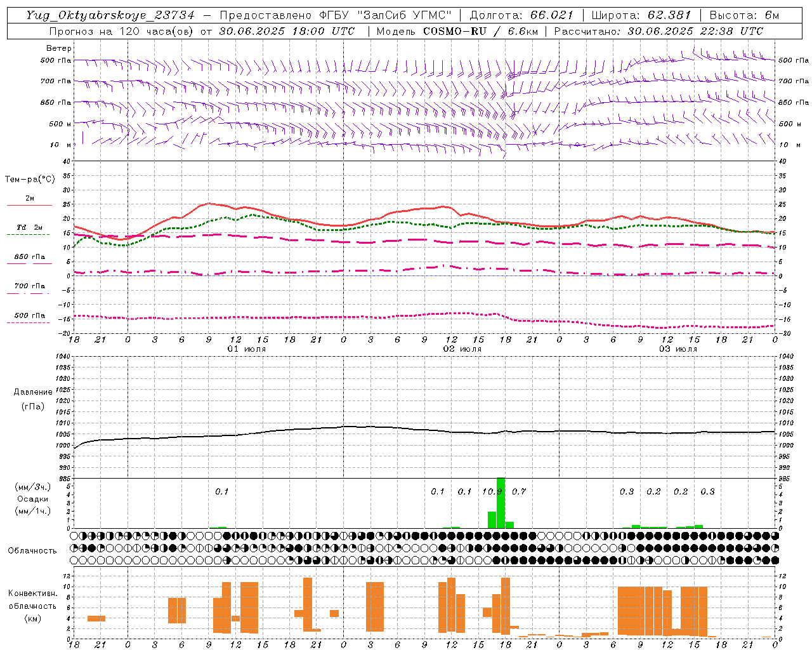Click the 'Конвективн.' convective cloud label
The height and width of the screenshot is (650, 812).
pyautogui.click(x=32, y=594)
